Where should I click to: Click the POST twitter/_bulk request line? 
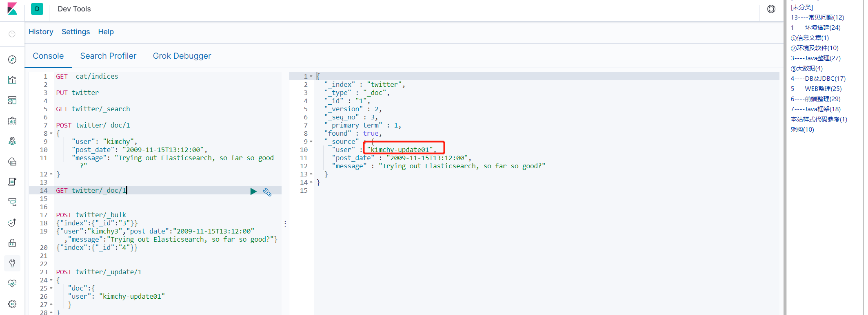[x=91, y=215]
